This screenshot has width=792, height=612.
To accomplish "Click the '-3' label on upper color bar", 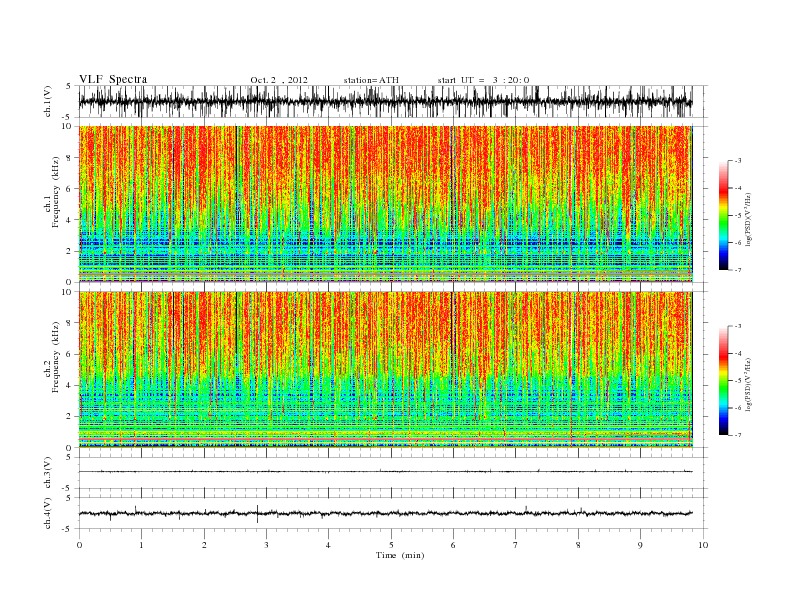I will pyautogui.click(x=738, y=161).
